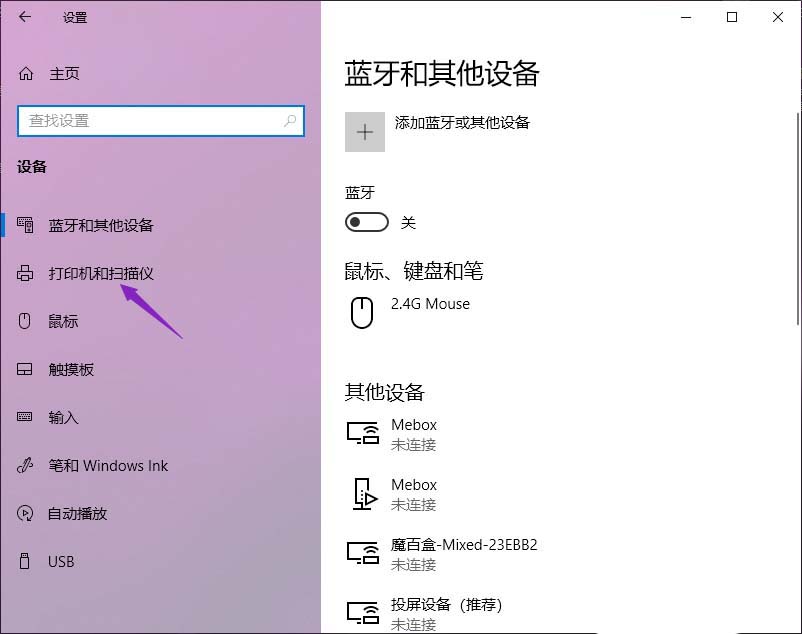Select the 2.4G Mouse device icon
The image size is (802, 634).
click(362, 312)
